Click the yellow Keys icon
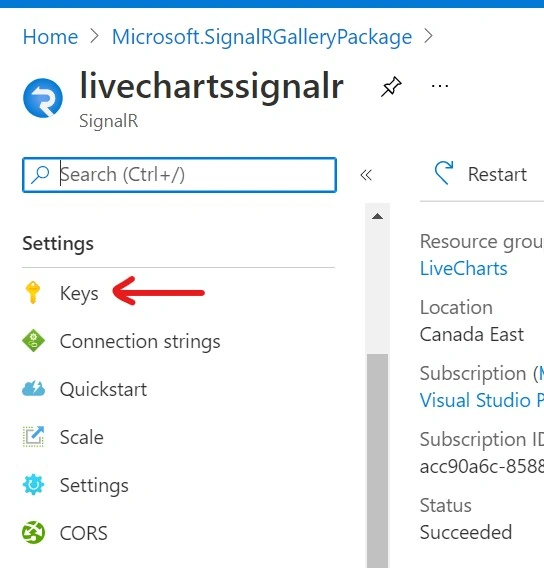The width and height of the screenshot is (544, 568). tap(33, 292)
